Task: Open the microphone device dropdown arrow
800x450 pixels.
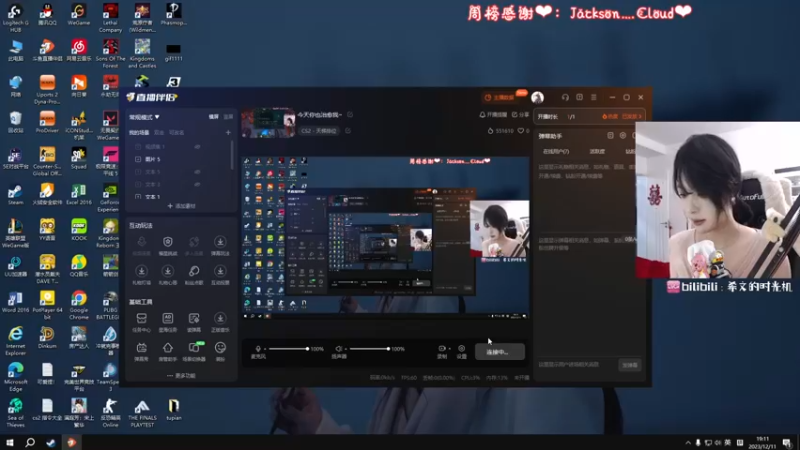Action: (x=264, y=349)
